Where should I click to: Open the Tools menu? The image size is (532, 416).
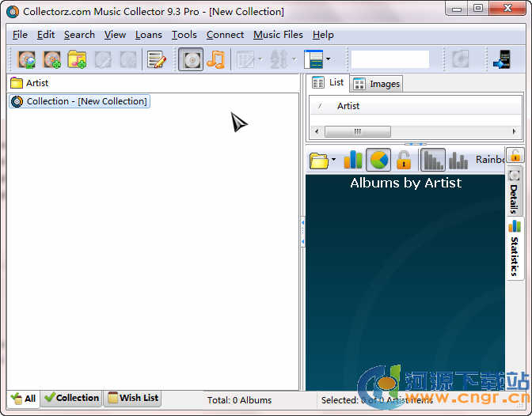pyautogui.click(x=184, y=35)
